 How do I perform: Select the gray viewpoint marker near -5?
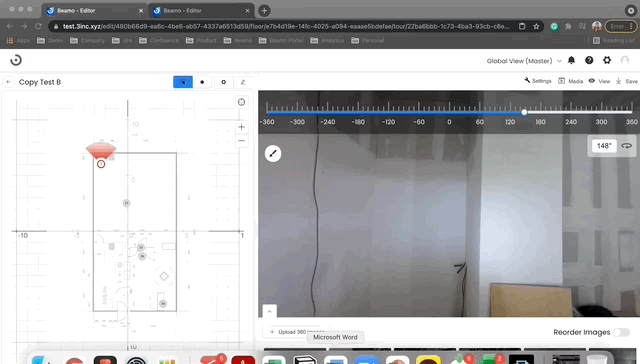pyautogui.click(x=127, y=203)
